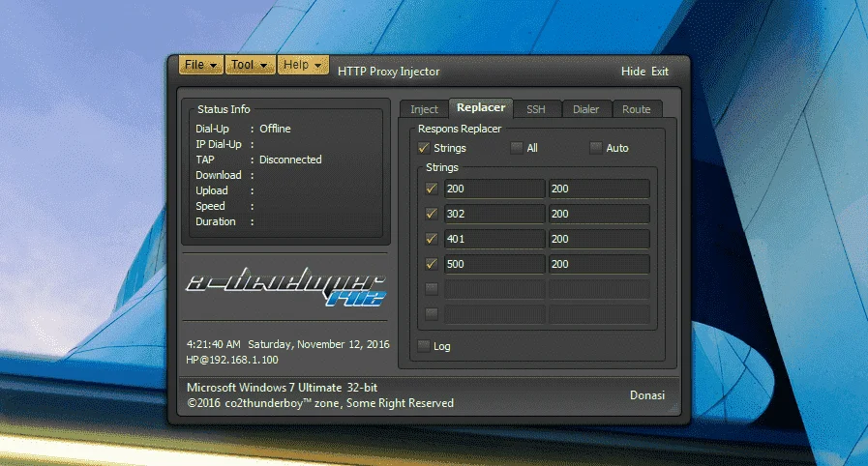Click the Microsoft Windows 7 Ultimate text
Image resolution: width=868 pixels, height=466 pixels.
tap(282, 388)
